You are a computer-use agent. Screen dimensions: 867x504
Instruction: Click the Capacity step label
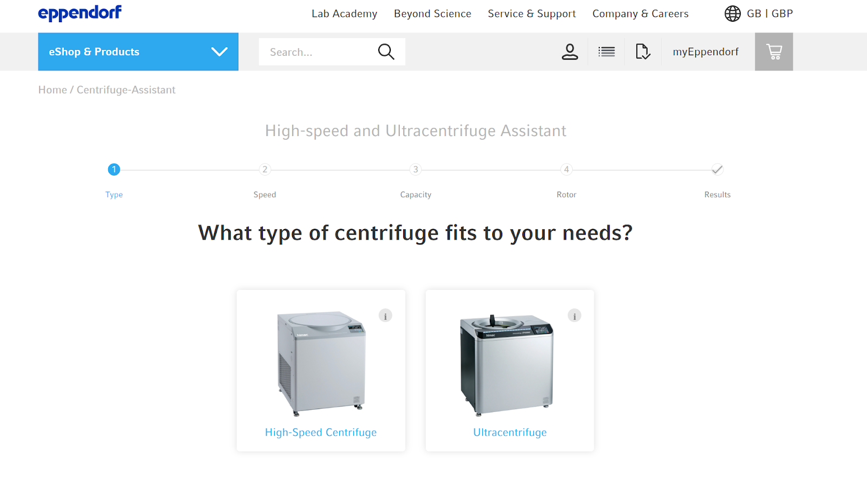[x=416, y=195]
